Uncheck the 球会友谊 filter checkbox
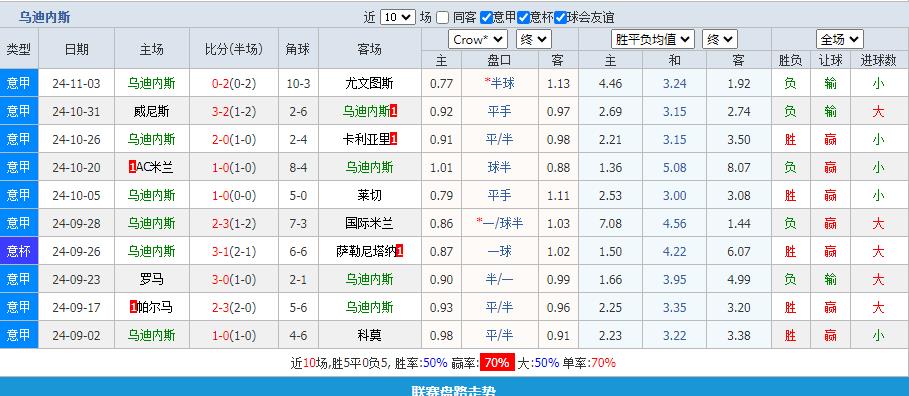This screenshot has height=396, width=909. (560, 17)
